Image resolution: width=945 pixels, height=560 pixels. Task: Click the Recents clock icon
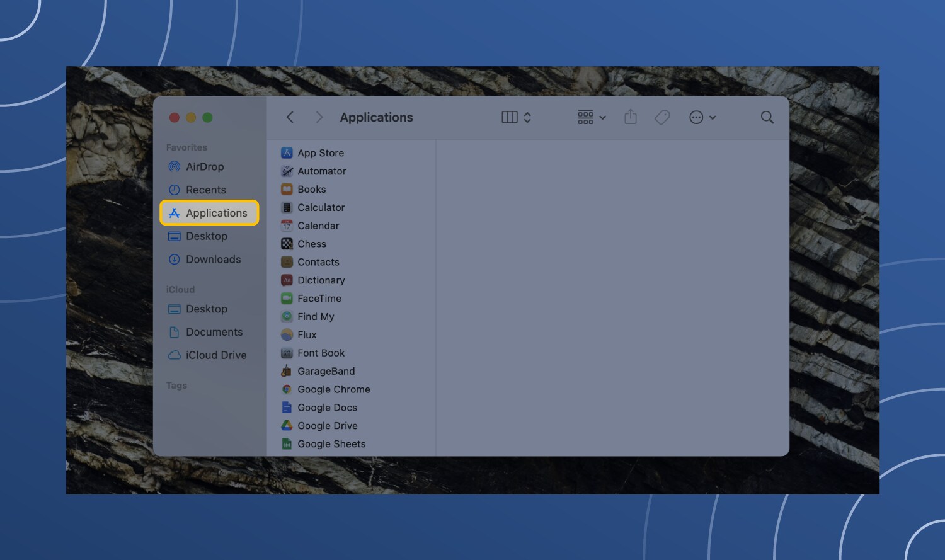pyautogui.click(x=175, y=190)
